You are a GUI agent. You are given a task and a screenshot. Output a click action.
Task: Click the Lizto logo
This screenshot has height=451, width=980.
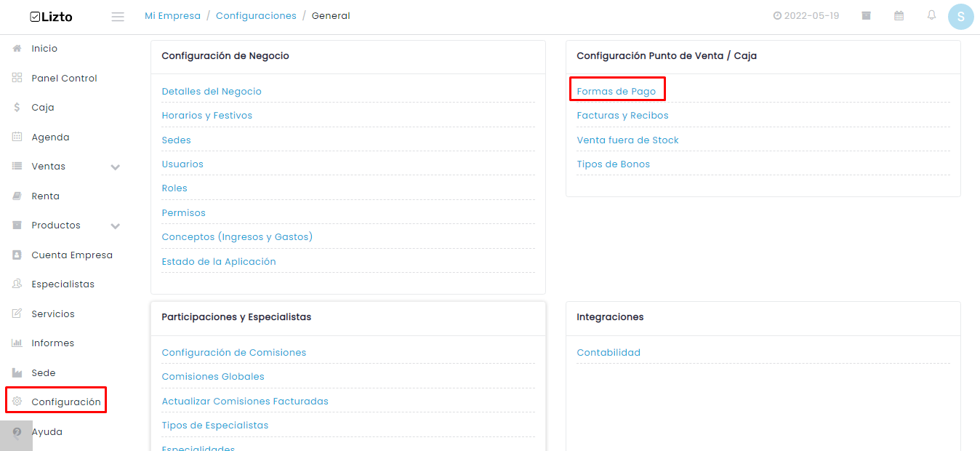(51, 17)
